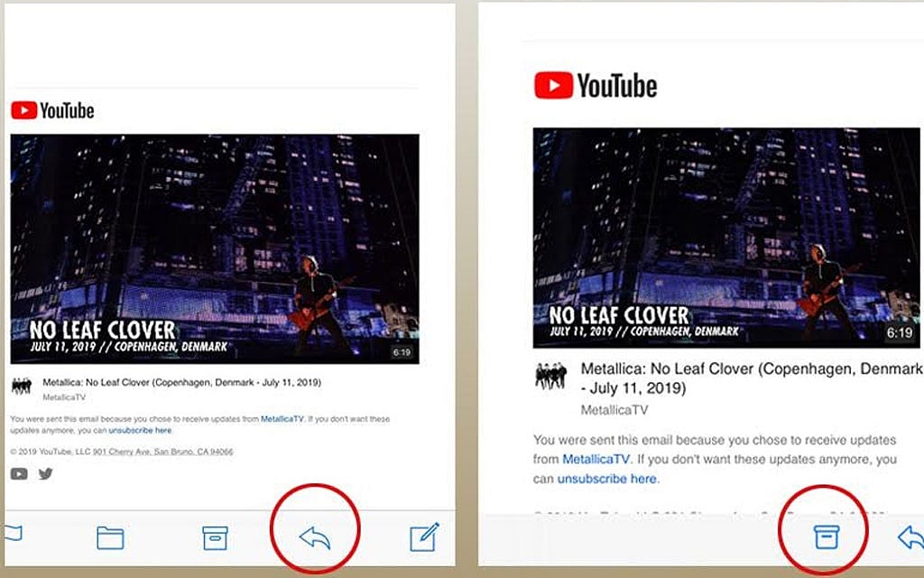
Task: Click the 6:19 duration badge on right thumbnail
Action: click(900, 332)
